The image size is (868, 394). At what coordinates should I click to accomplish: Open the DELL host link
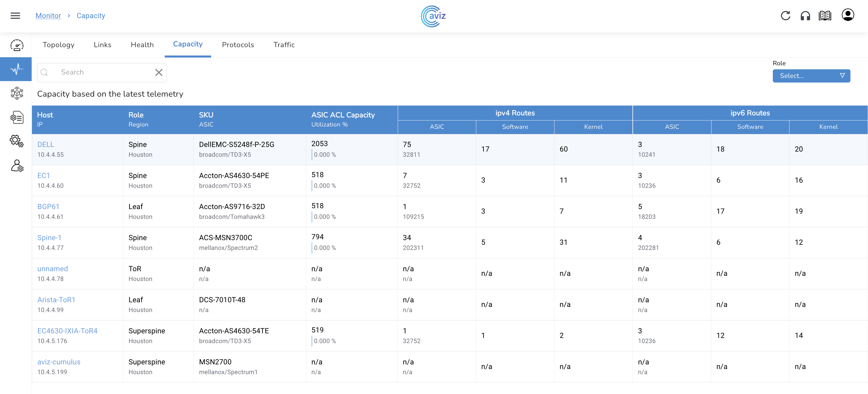45,144
